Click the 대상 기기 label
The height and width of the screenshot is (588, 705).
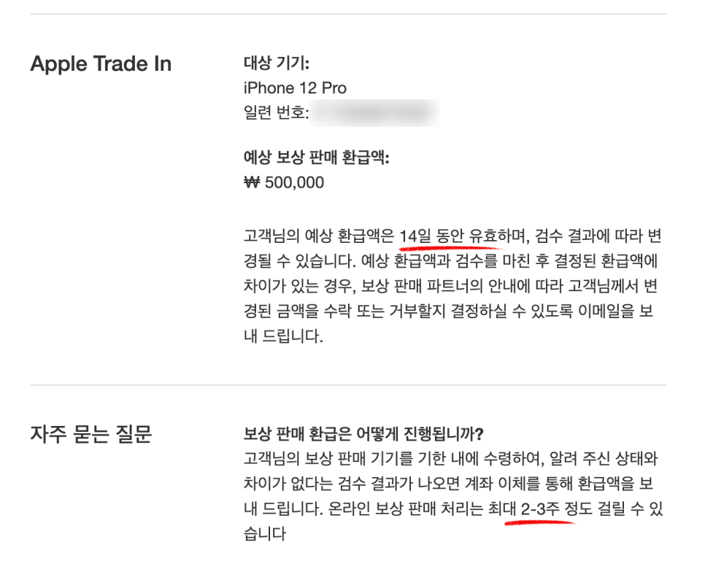click(276, 63)
